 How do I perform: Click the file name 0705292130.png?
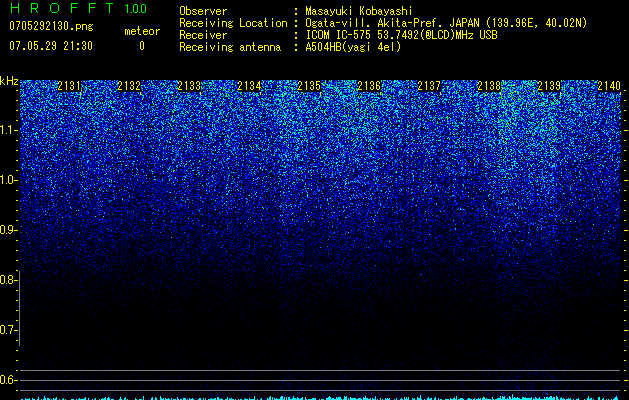[x=51, y=26]
